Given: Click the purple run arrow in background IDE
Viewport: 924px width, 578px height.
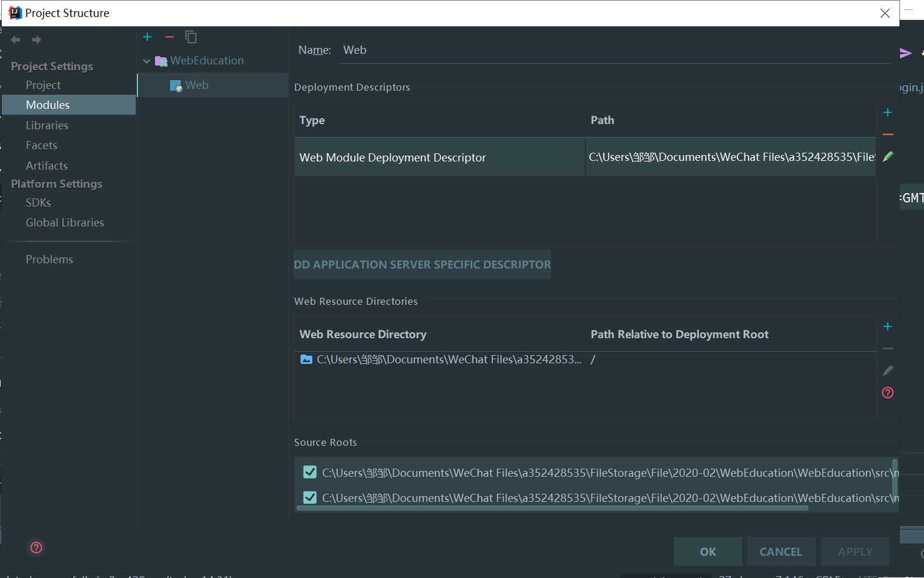Looking at the screenshot, I should coord(905,53).
